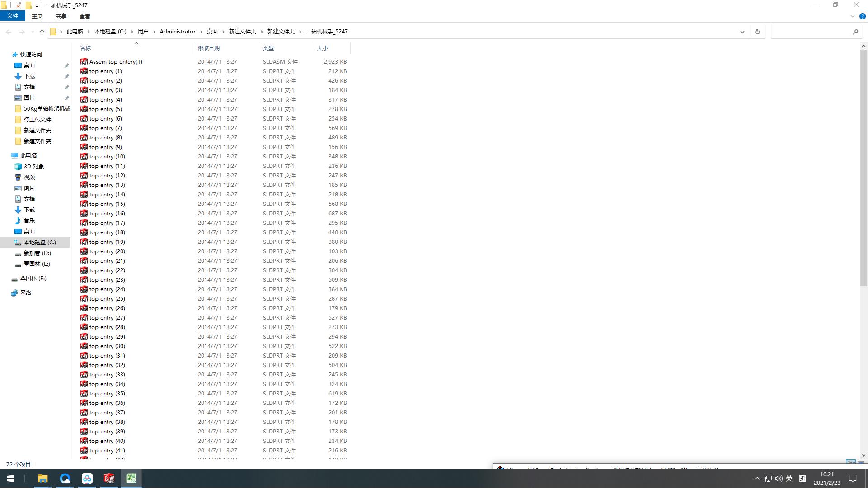Viewport: 868px width, 488px height.
Task: Open the 文件 menu
Action: click(13, 16)
